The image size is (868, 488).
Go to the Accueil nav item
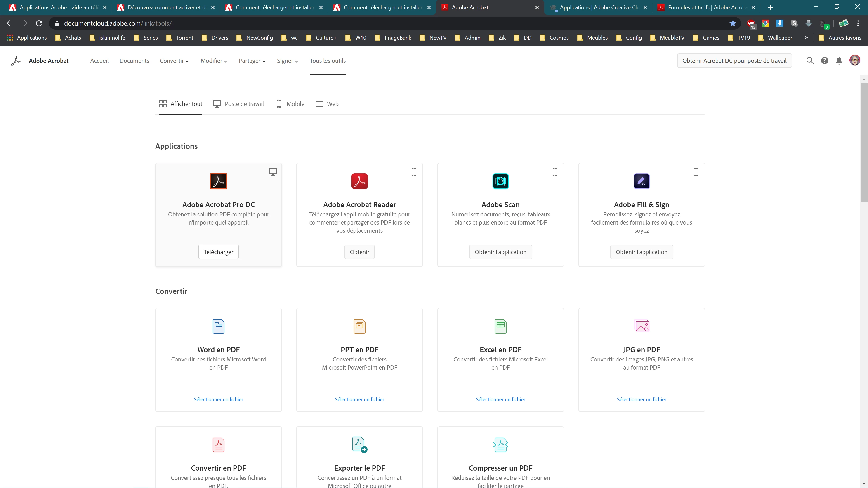click(x=99, y=61)
